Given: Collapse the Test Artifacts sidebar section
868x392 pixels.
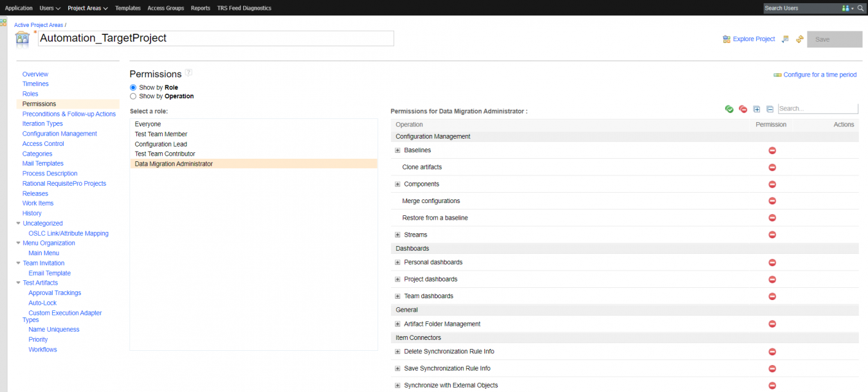Looking at the screenshot, I should [18, 283].
